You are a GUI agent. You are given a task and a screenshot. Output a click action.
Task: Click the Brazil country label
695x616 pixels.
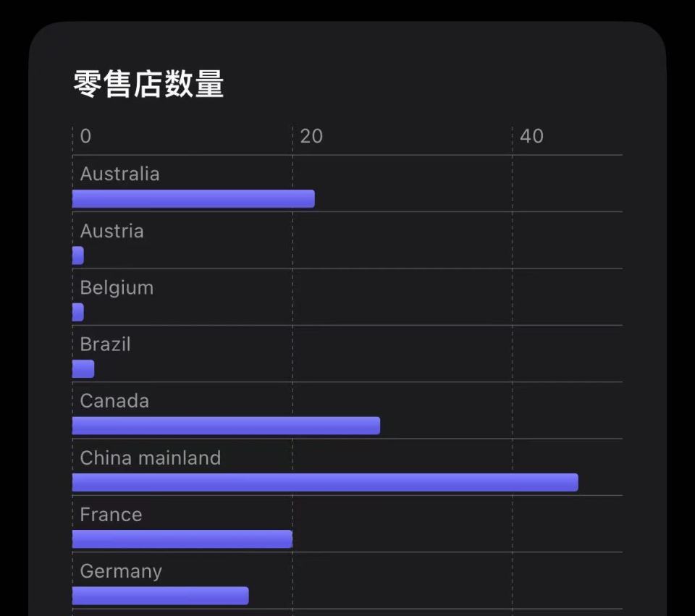(105, 345)
